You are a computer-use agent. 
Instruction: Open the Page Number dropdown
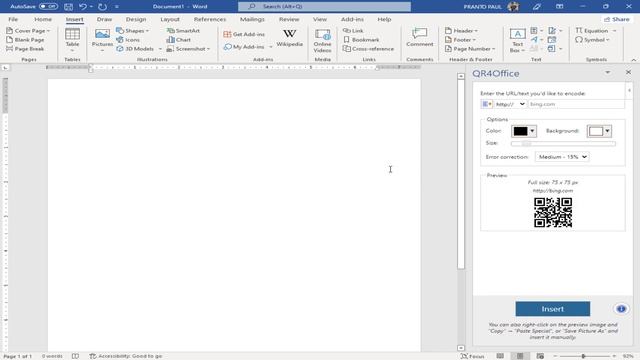click(470, 49)
